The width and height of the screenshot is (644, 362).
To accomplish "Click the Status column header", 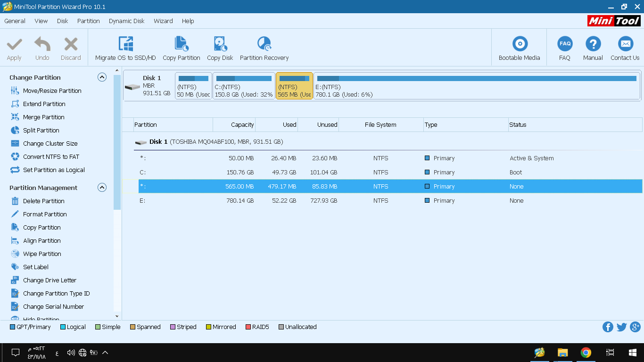I will click(x=575, y=125).
